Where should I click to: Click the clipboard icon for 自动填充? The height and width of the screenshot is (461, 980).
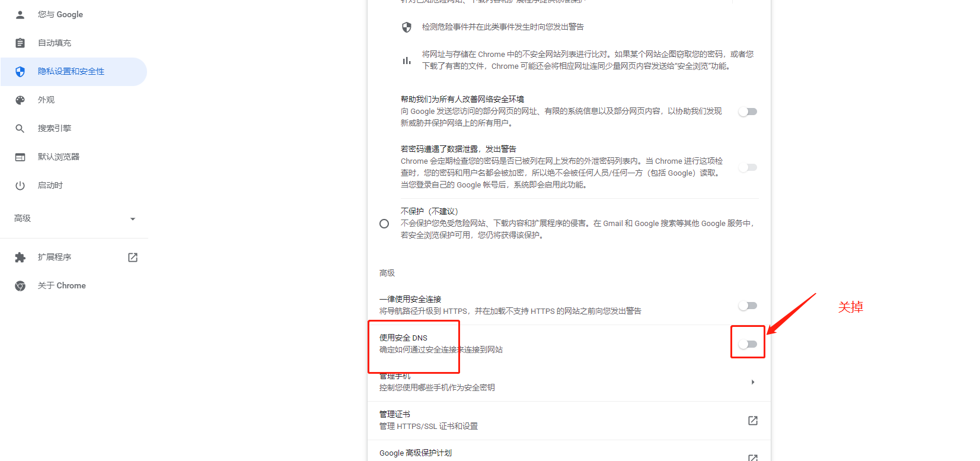[20, 43]
